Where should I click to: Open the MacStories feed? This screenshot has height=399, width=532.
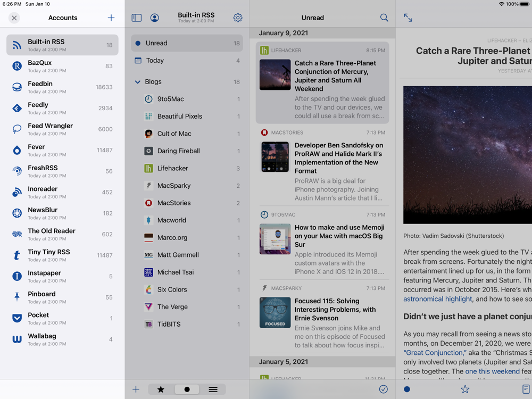pos(187,203)
